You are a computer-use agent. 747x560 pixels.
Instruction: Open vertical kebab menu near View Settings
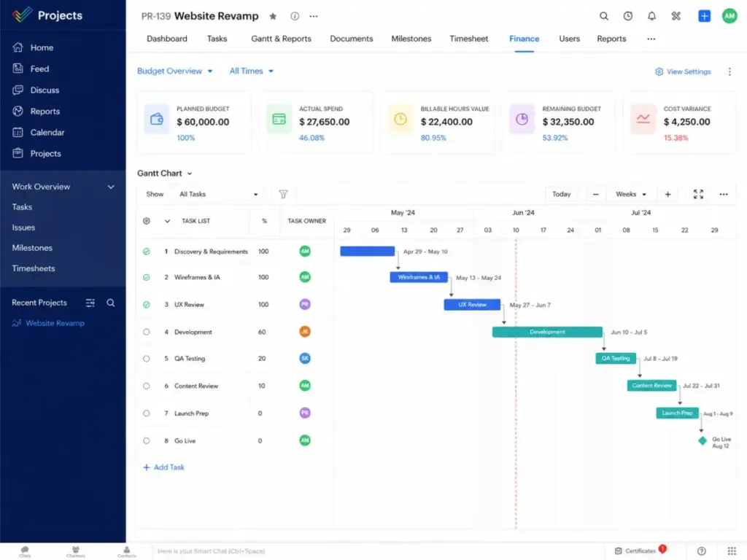pos(729,71)
